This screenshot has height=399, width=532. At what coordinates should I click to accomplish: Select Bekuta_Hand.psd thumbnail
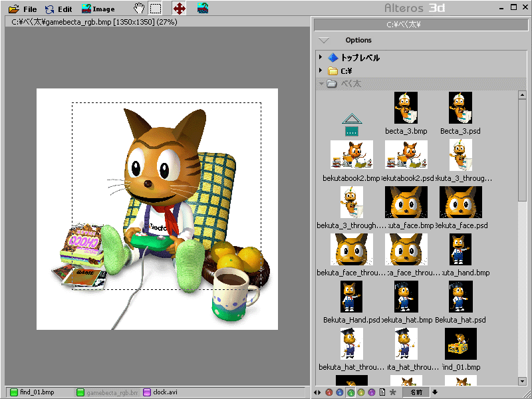click(x=352, y=297)
